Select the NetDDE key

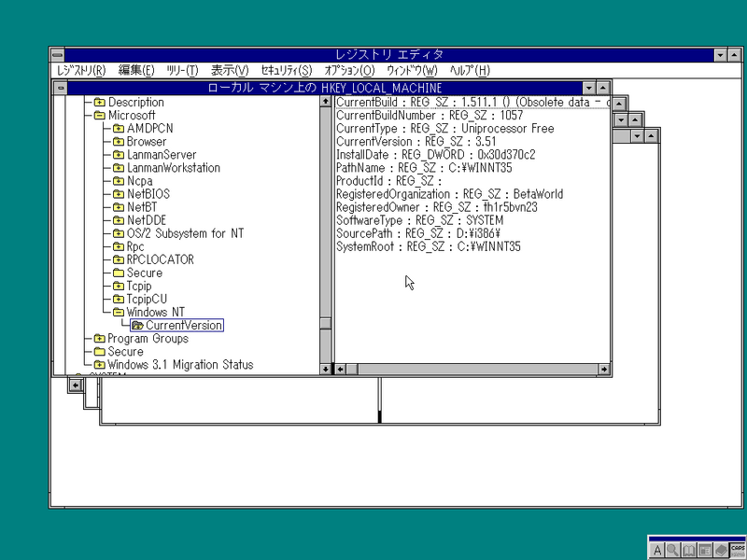[147, 220]
